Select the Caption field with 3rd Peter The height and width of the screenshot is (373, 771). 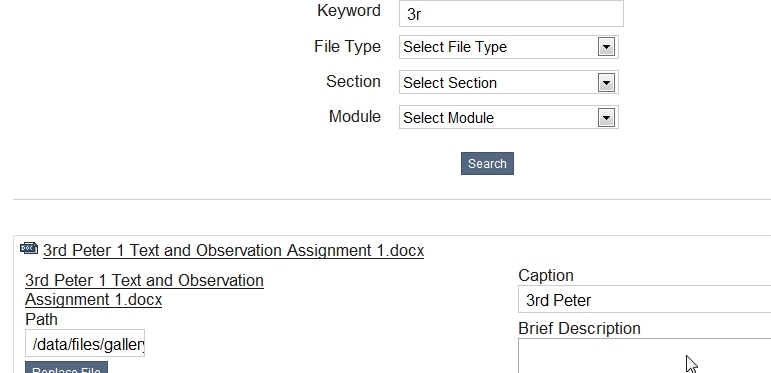pyautogui.click(x=644, y=299)
